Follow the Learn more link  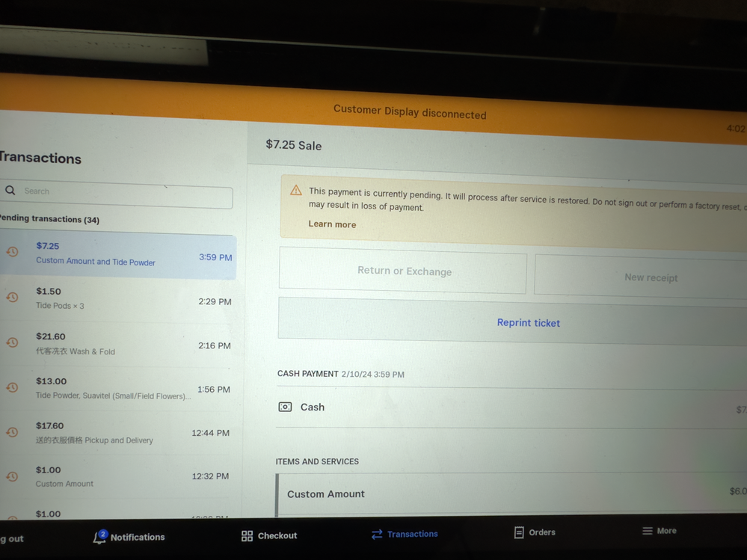pos(332,224)
